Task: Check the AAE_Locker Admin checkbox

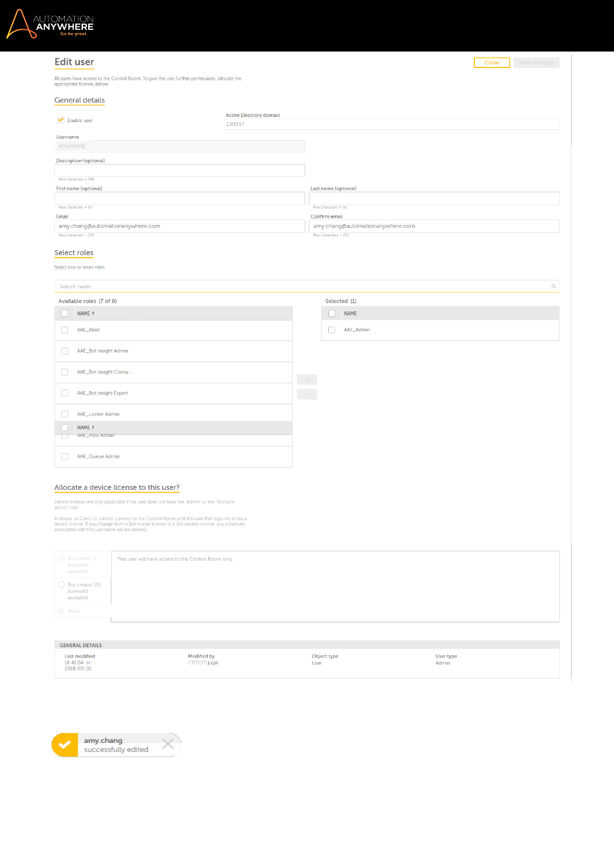Action: coord(65,414)
